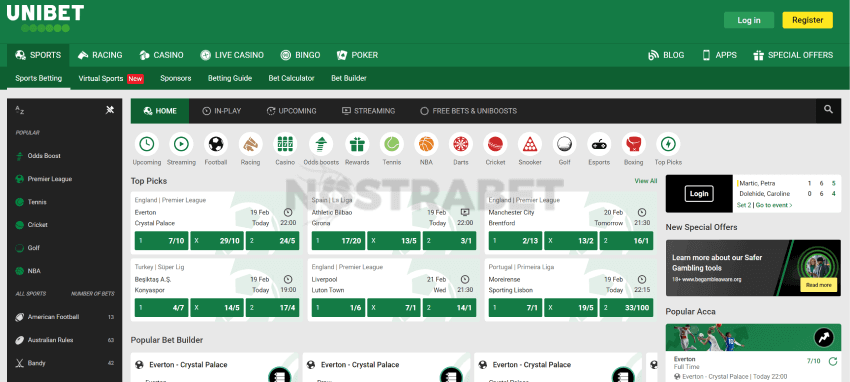This screenshot has height=382, width=850.
Task: Open the Rewards gift icon
Action: (357, 144)
